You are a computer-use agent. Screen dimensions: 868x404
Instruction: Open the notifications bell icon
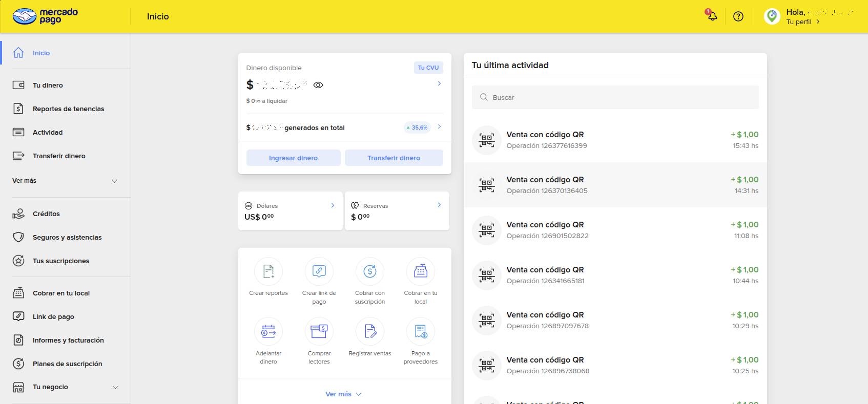click(712, 16)
